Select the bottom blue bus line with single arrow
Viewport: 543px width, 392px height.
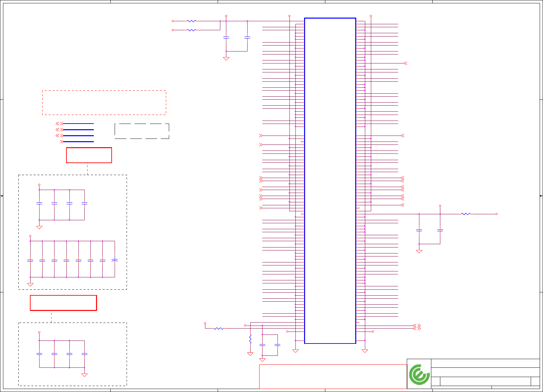[x=78, y=142]
